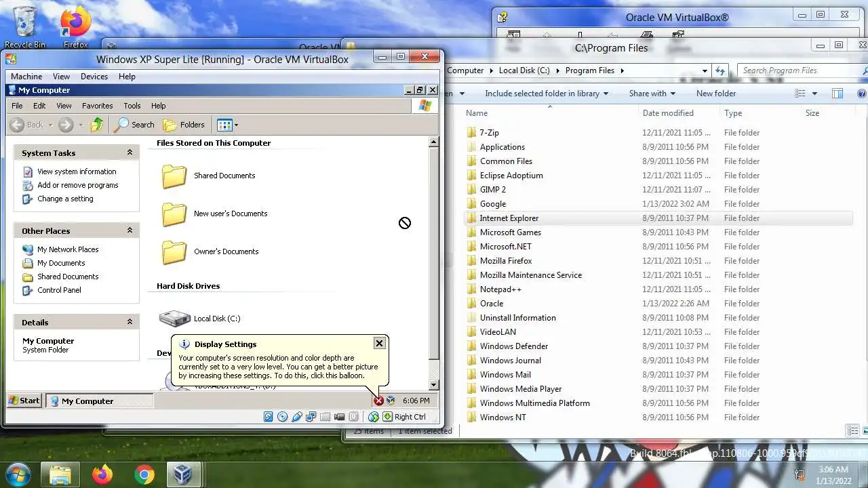Close the Display Settings balloon

[379, 344]
